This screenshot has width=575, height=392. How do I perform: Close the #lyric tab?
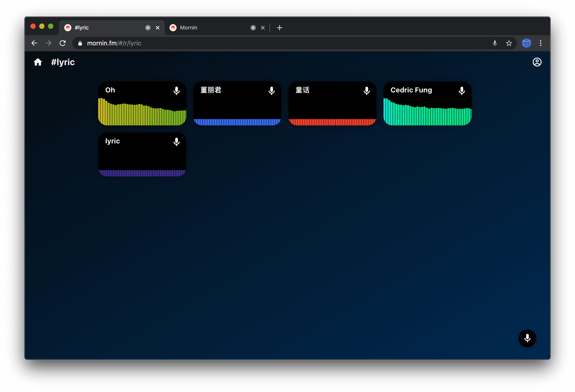point(158,28)
